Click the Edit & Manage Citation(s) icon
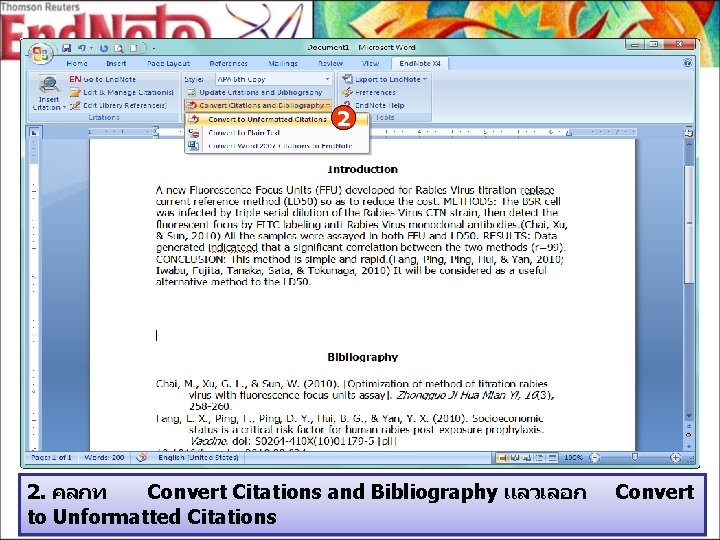Image resolution: width=720 pixels, height=540 pixels. [x=75, y=92]
